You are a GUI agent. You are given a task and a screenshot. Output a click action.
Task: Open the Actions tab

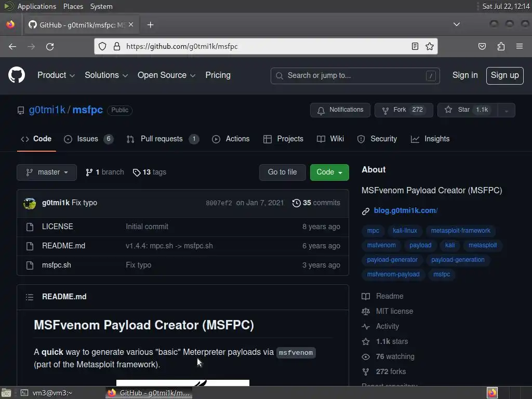point(231,139)
